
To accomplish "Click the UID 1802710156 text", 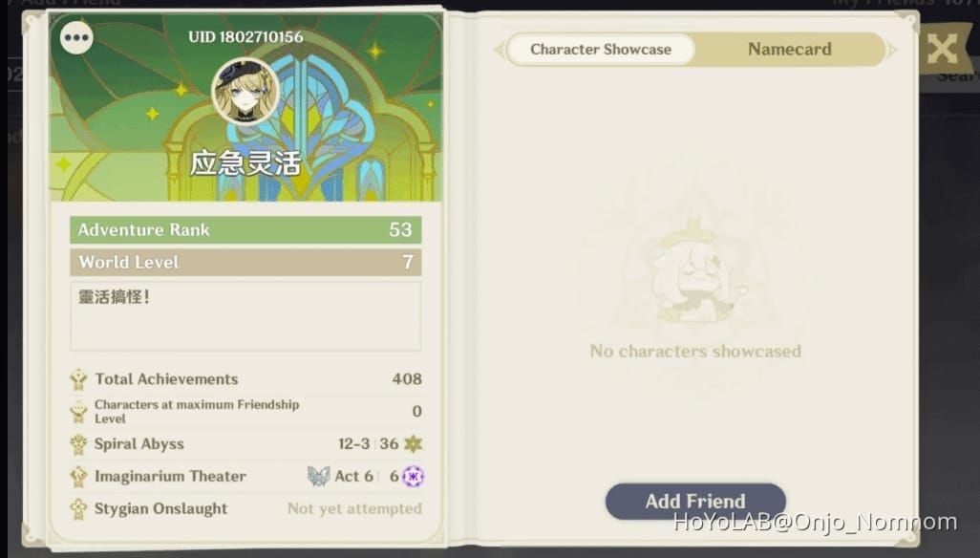I will (x=245, y=37).
